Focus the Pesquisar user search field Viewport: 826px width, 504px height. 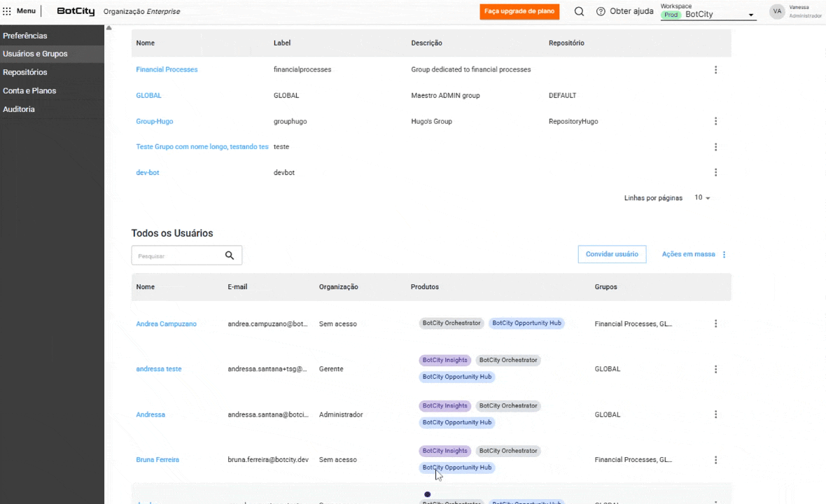[x=177, y=255]
